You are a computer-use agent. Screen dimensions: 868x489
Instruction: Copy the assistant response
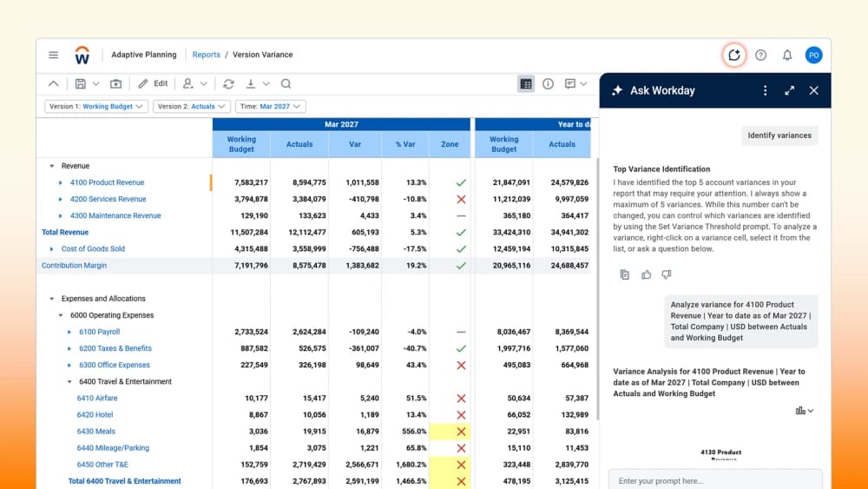pos(624,274)
